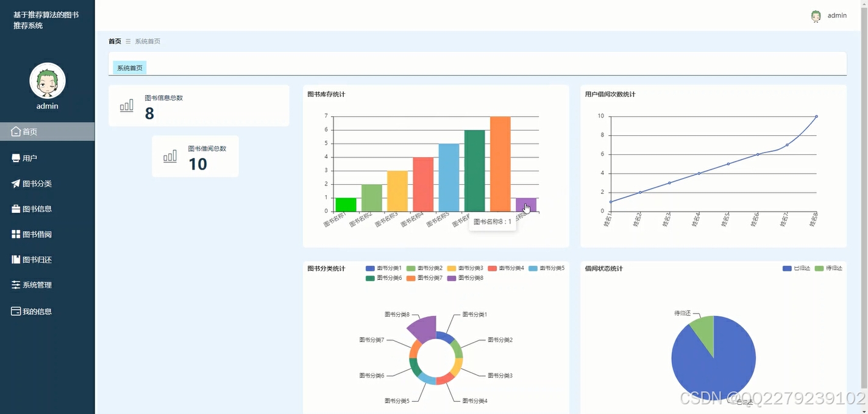
Task: Open the sliders icon for 系统管理
Action: (16, 285)
